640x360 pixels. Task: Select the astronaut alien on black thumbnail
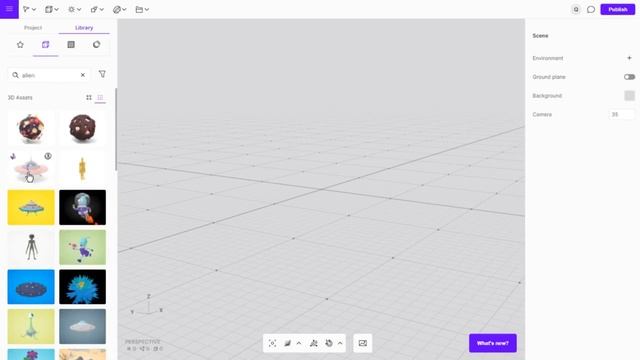(82, 207)
